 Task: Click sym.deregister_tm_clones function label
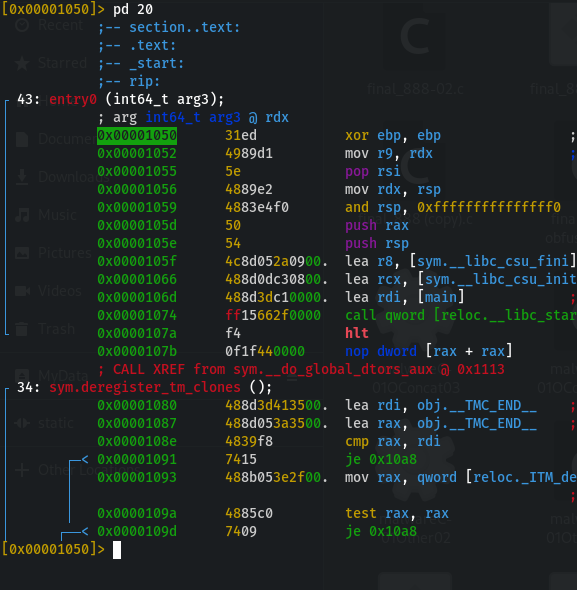[145, 388]
